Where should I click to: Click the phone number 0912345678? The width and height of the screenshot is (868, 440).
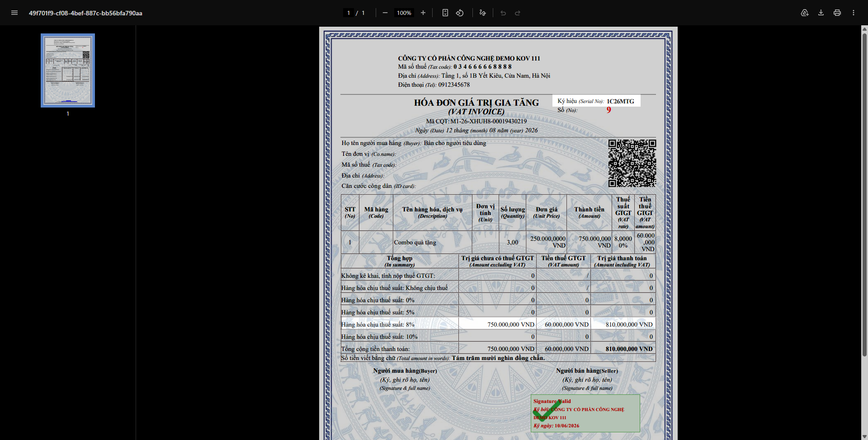454,84
